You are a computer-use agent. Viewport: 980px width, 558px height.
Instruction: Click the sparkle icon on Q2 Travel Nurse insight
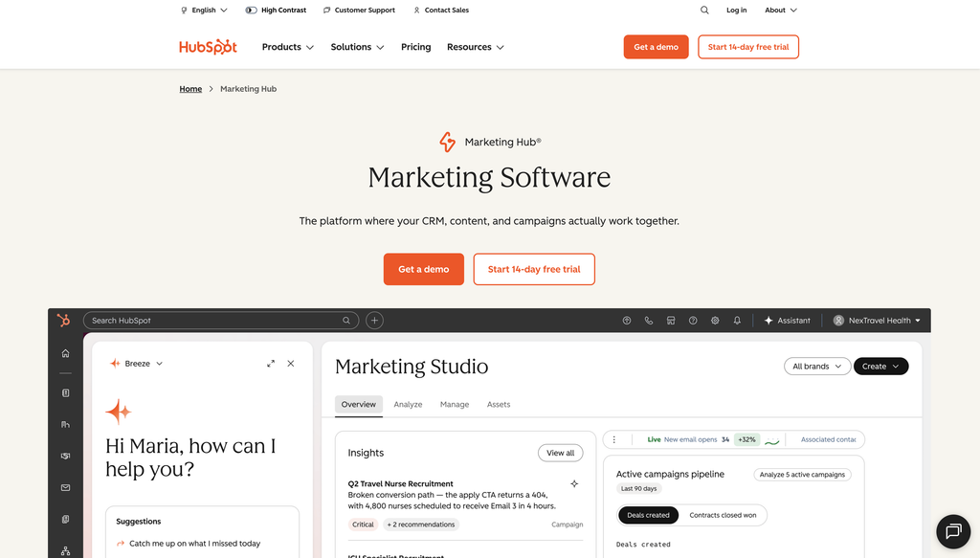(574, 483)
